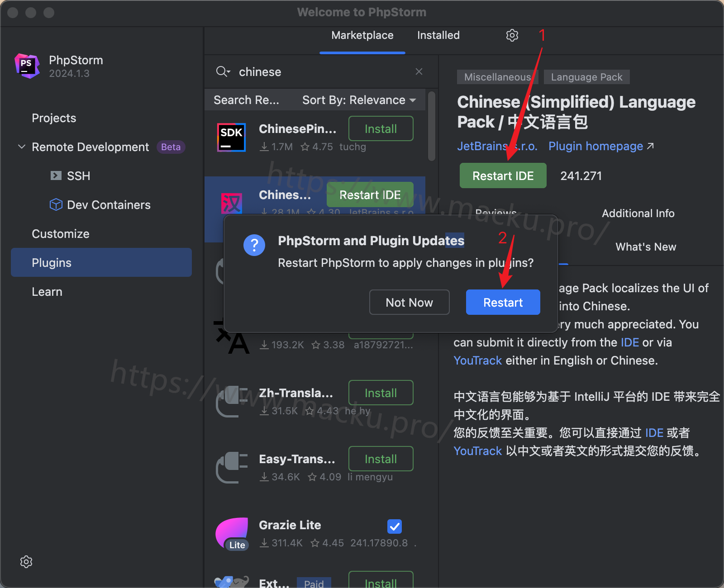Open the Learn section

47,292
